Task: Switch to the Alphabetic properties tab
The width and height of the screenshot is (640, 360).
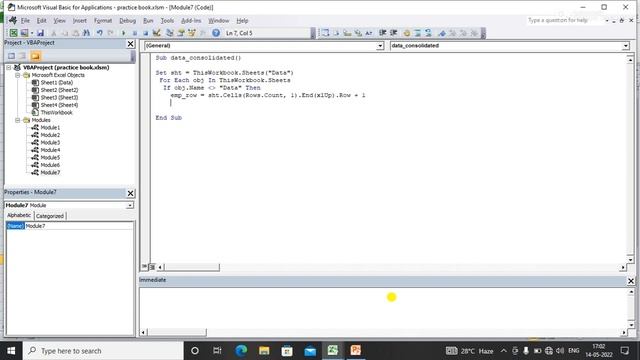Action: pos(19,215)
